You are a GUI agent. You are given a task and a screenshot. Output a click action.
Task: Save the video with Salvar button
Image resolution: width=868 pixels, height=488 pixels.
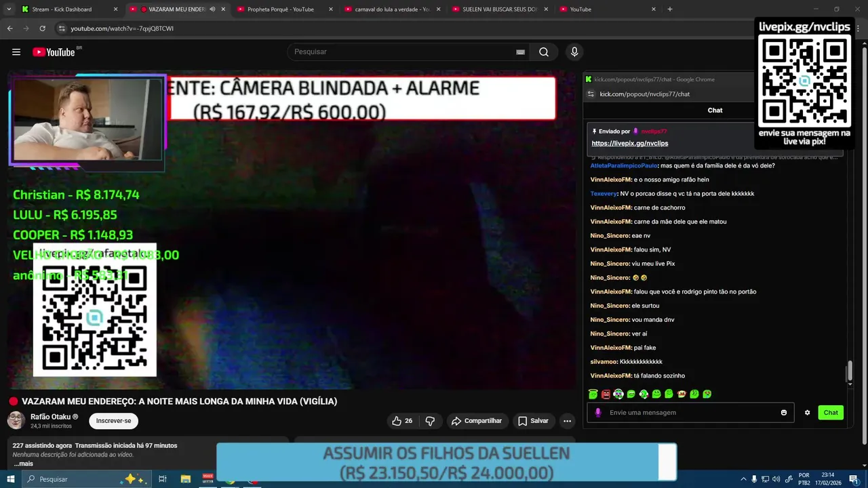[x=533, y=421]
